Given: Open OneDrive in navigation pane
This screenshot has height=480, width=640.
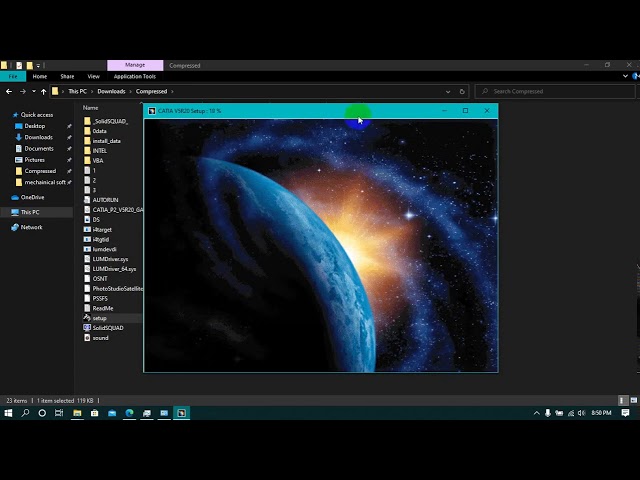Looking at the screenshot, I should (x=32, y=197).
